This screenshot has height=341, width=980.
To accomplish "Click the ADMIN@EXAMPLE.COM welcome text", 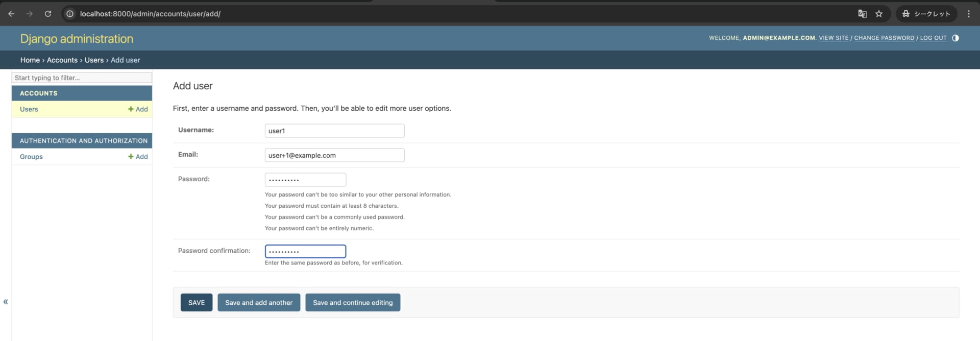I will [x=779, y=38].
